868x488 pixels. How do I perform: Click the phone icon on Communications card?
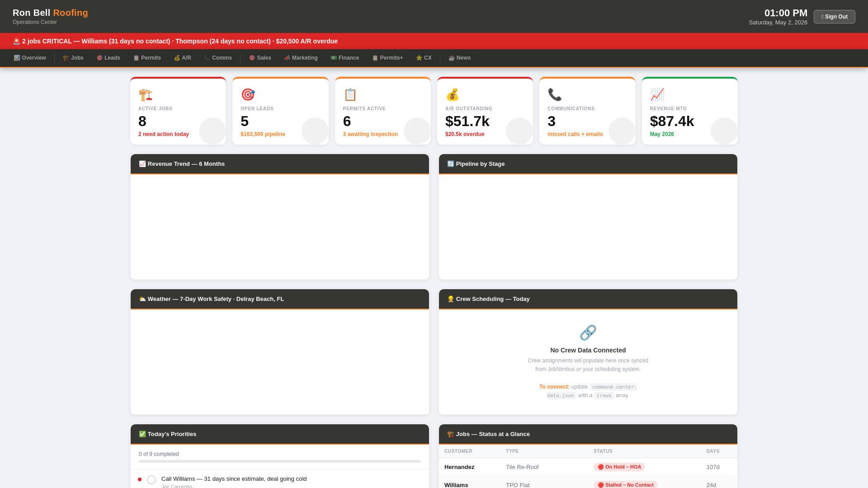[x=555, y=95]
